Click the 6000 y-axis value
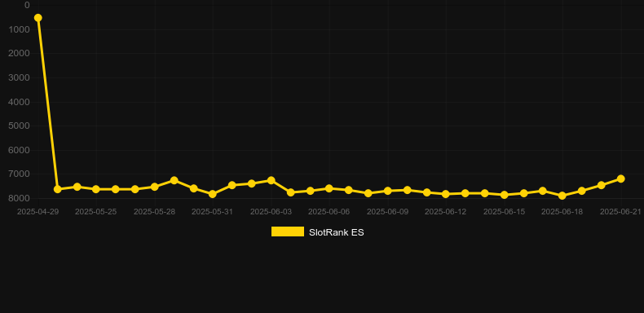This screenshot has height=313, width=644. [19, 150]
